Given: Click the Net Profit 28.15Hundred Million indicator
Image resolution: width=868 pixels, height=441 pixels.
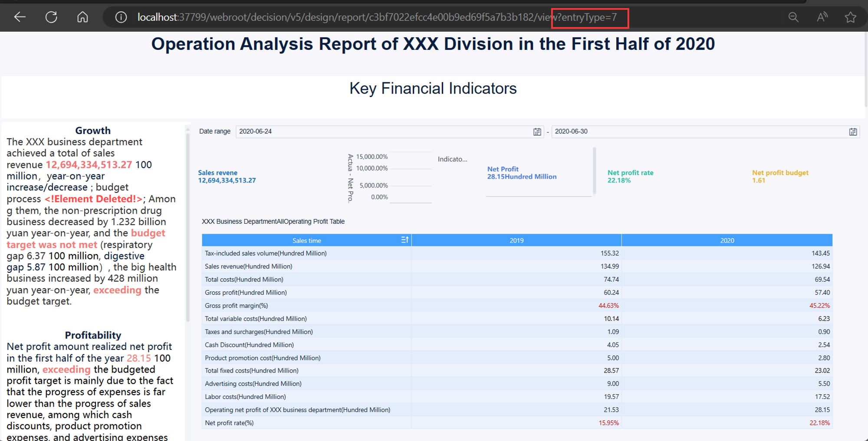Looking at the screenshot, I should click(x=522, y=173).
